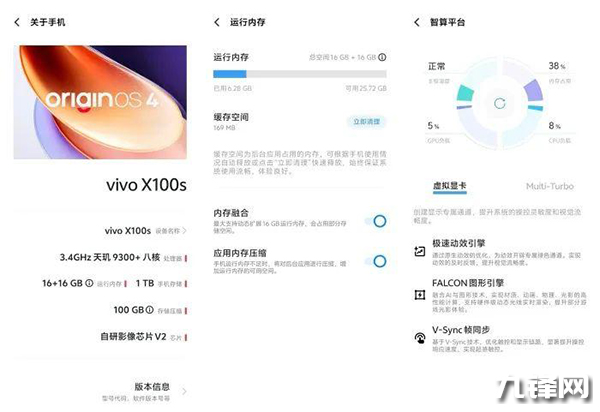The width and height of the screenshot is (600, 412).
Task: Toggle 内存融合 switch
Action: pyautogui.click(x=376, y=221)
